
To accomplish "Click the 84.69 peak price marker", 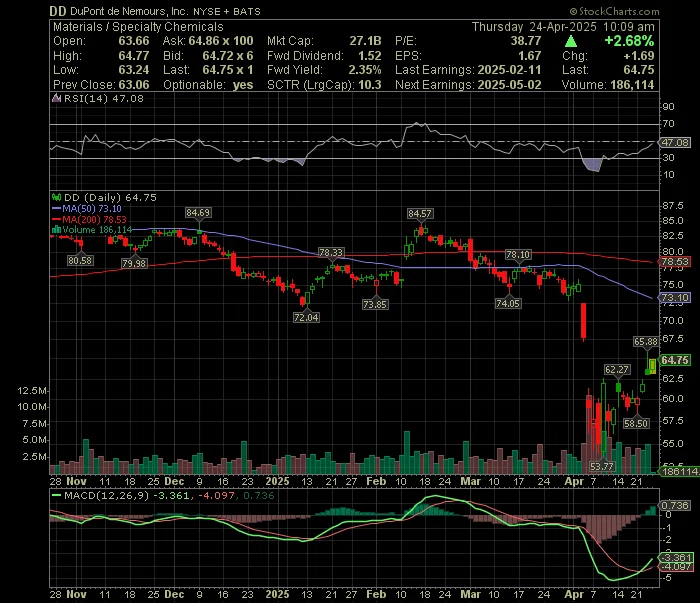I will click(198, 212).
